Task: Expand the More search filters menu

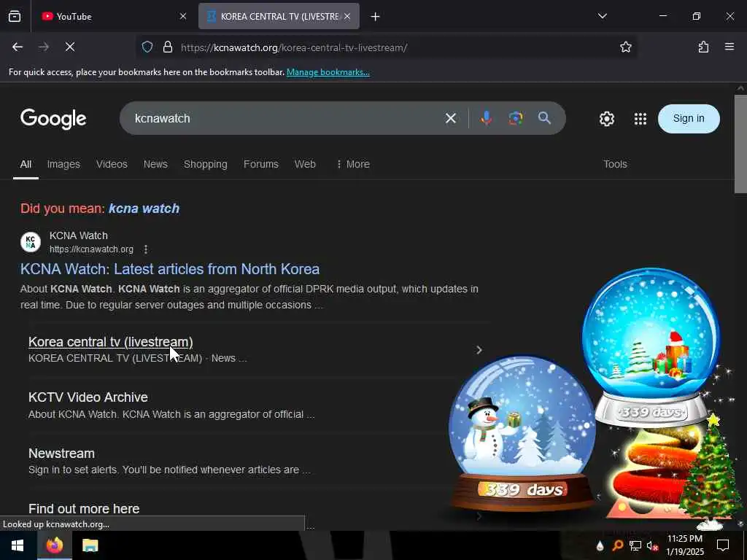Action: coord(353,164)
